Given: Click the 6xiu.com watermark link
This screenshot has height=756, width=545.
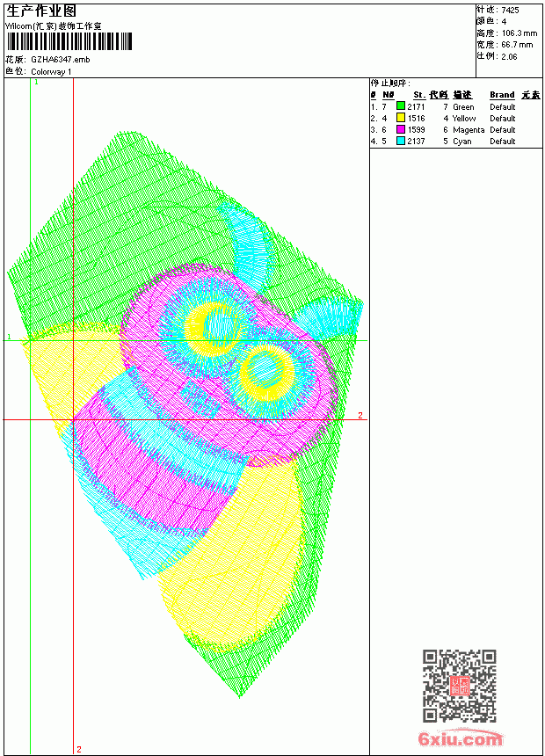Looking at the screenshot, I should pos(460,738).
